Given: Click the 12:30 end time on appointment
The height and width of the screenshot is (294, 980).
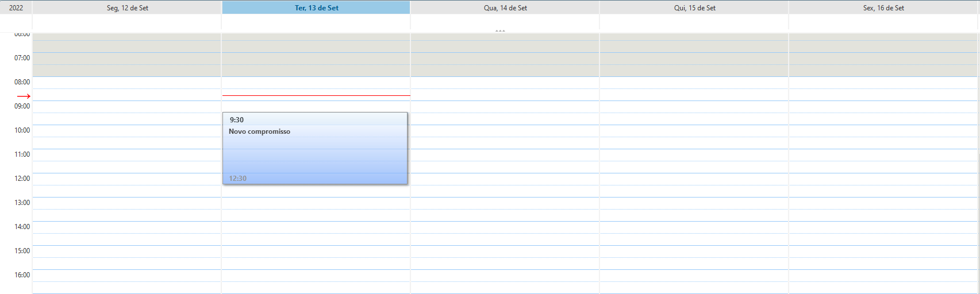Looking at the screenshot, I should 238,179.
